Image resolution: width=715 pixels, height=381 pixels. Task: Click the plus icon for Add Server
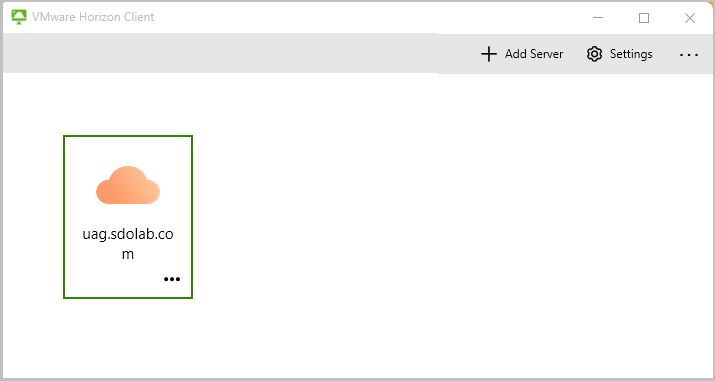(489, 54)
